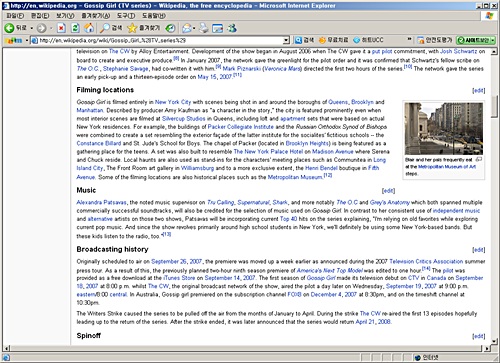Screen dimensions: 500x363
Task: Click the iTunes Store link
Action: (179, 278)
